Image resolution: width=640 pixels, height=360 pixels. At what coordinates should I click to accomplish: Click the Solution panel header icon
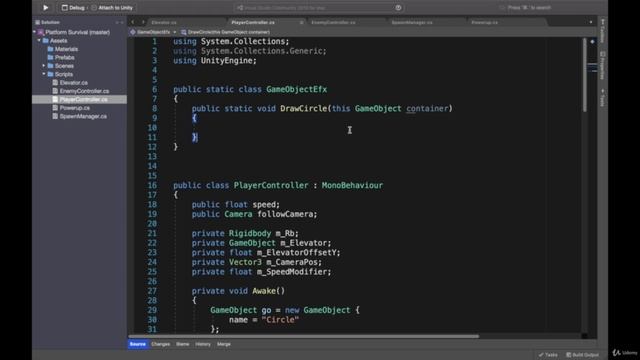pyautogui.click(x=38, y=22)
